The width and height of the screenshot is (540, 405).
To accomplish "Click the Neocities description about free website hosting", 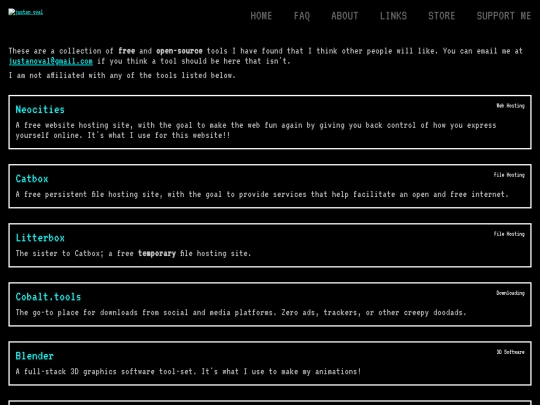I will pyautogui.click(x=256, y=130).
